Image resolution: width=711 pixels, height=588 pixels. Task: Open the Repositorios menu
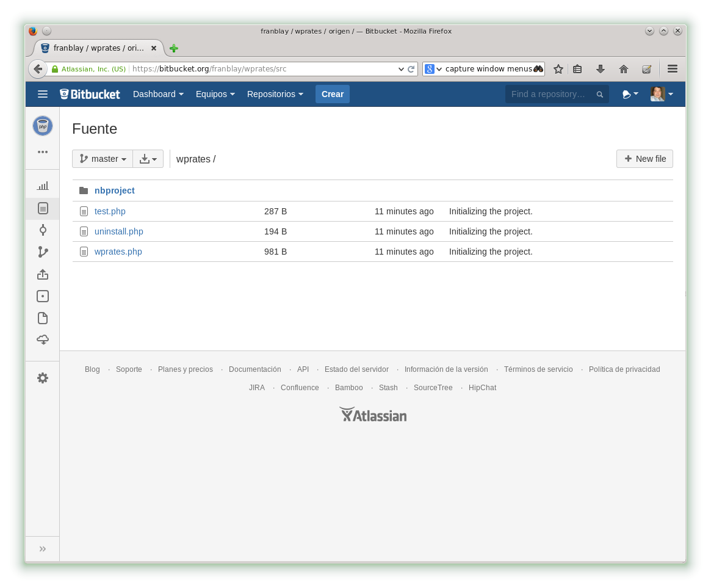point(275,94)
